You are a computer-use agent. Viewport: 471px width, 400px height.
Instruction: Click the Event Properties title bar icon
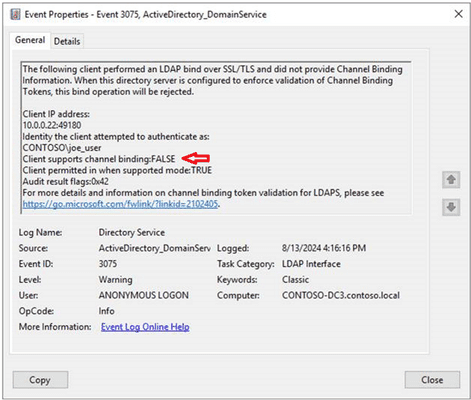coord(15,14)
